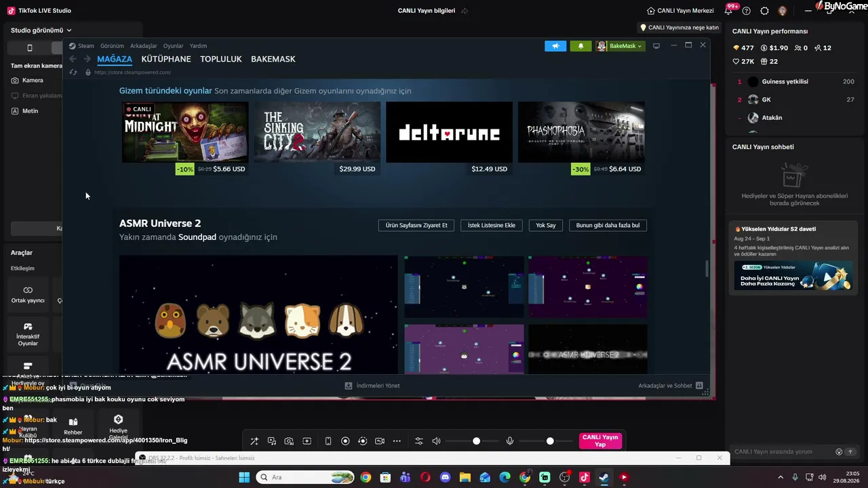Open Opera browser from the taskbar

[425, 477]
